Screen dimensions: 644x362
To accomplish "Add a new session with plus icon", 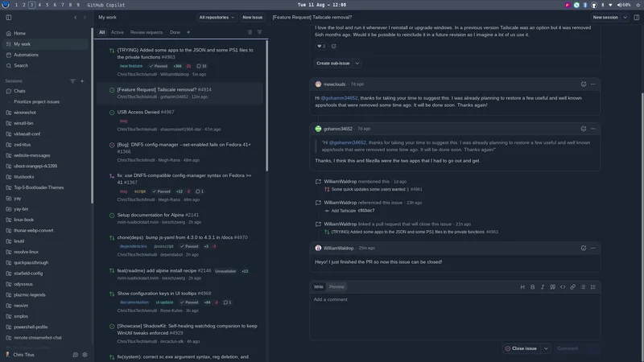I will click(x=82, y=81).
